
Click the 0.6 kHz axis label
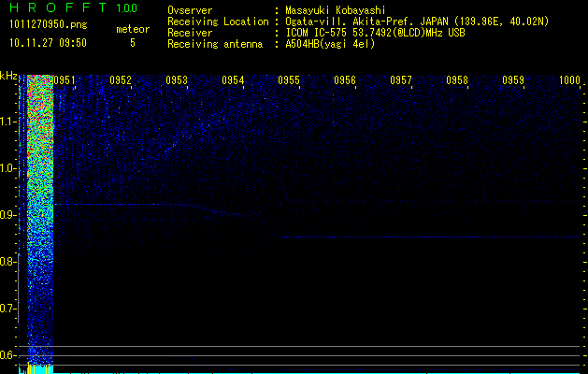pos(8,355)
